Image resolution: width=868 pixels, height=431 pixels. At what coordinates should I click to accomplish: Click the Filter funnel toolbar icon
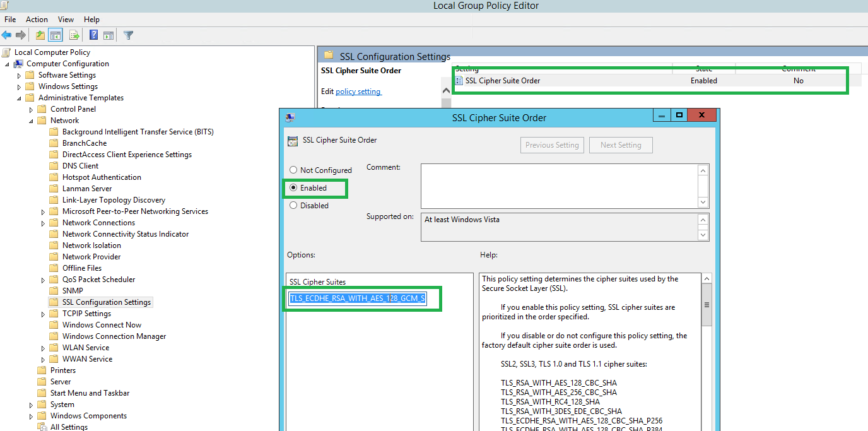[x=128, y=35]
